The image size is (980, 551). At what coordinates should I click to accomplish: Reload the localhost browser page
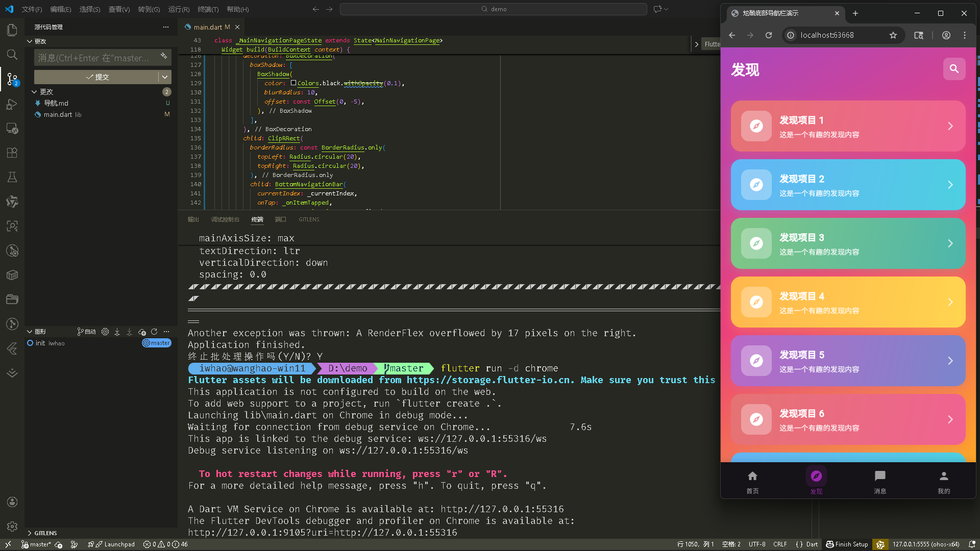coord(769,35)
